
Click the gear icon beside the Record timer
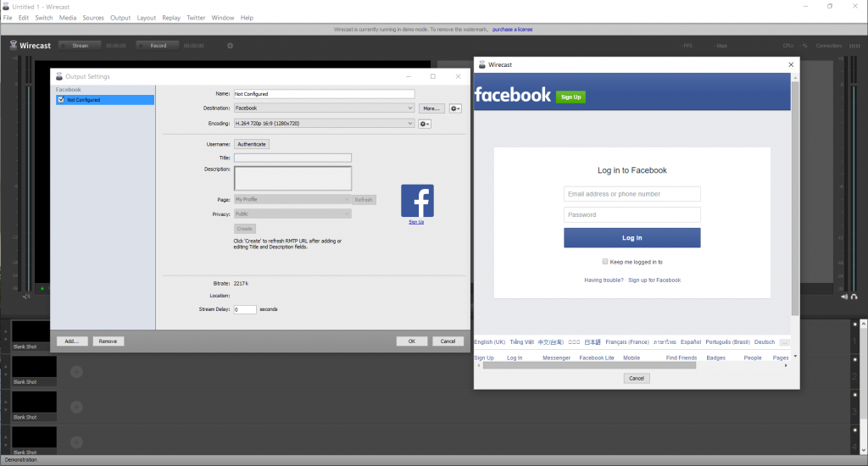pos(230,46)
